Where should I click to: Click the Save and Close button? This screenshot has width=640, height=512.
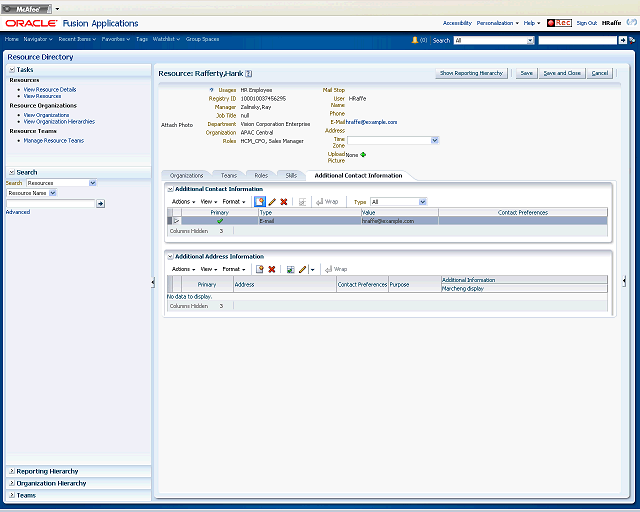(562, 73)
